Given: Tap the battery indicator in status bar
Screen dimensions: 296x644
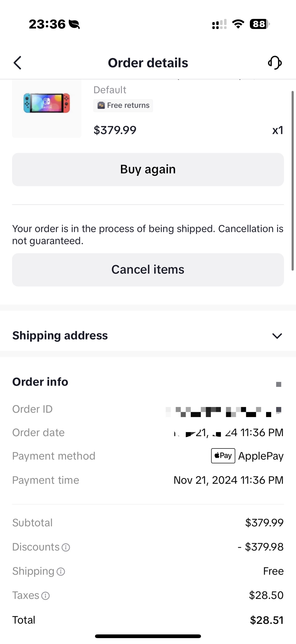Looking at the screenshot, I should [259, 24].
